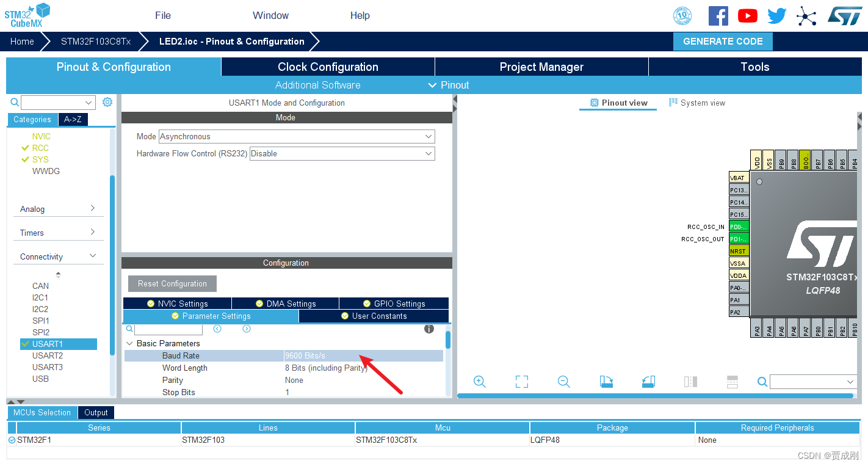Click the vertical flip view icon
Image resolution: width=868 pixels, height=466 pixels.
(x=690, y=382)
